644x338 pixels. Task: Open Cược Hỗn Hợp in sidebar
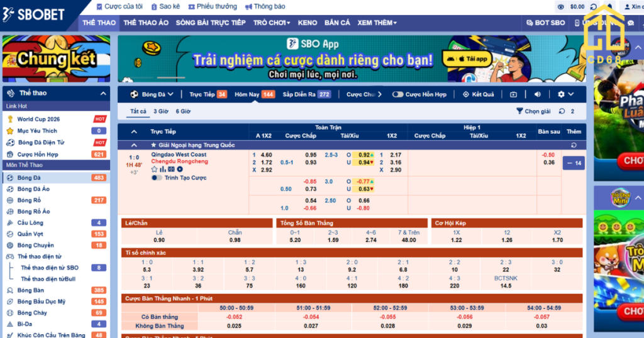[38, 154]
